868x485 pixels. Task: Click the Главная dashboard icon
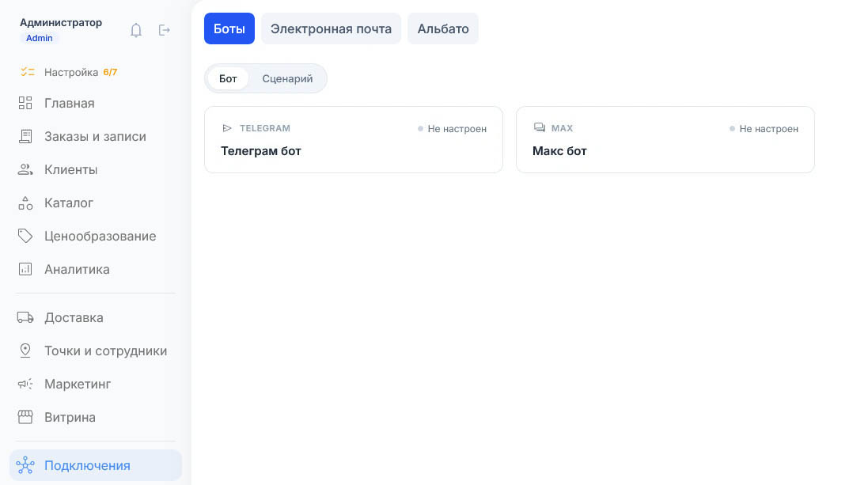point(25,103)
